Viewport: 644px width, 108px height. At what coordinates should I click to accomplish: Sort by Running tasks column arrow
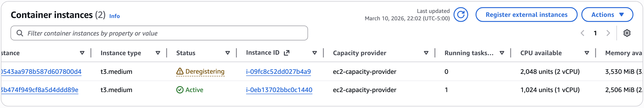coord(501,53)
